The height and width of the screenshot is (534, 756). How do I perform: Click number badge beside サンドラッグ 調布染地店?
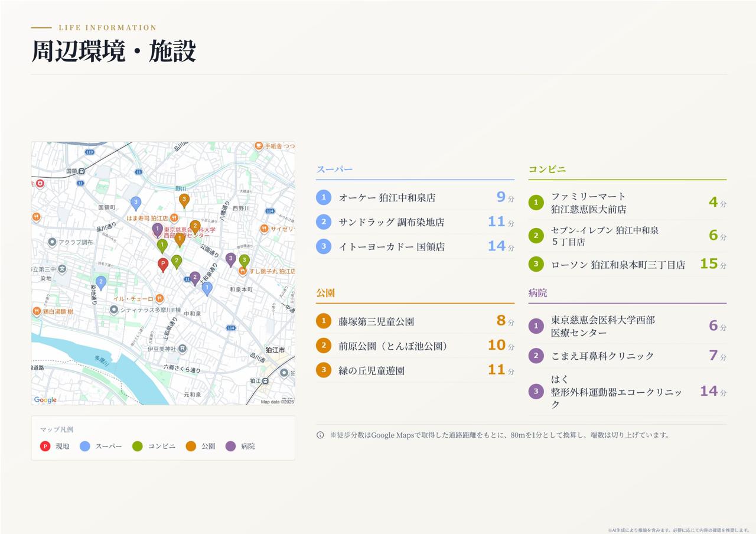[324, 222]
